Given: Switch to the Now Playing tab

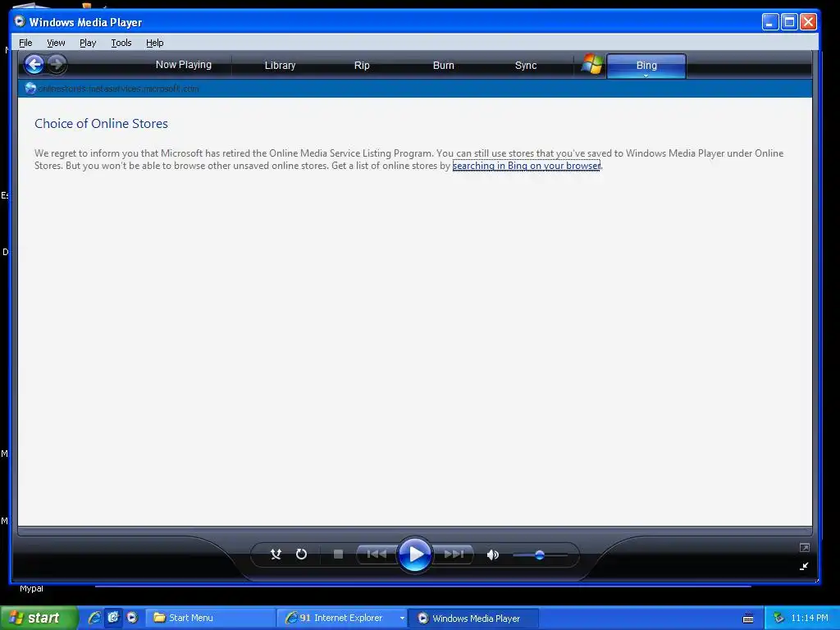Looking at the screenshot, I should click(183, 65).
